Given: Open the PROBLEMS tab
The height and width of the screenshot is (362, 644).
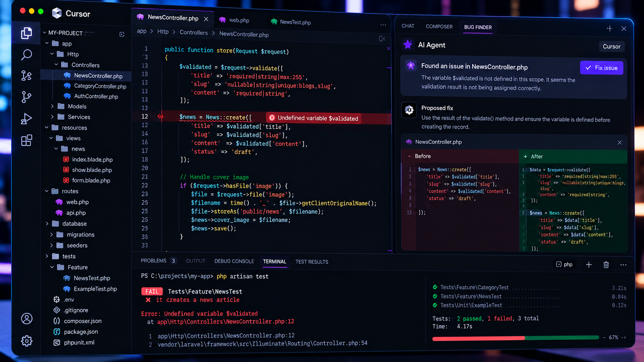Looking at the screenshot, I should coord(158,261).
